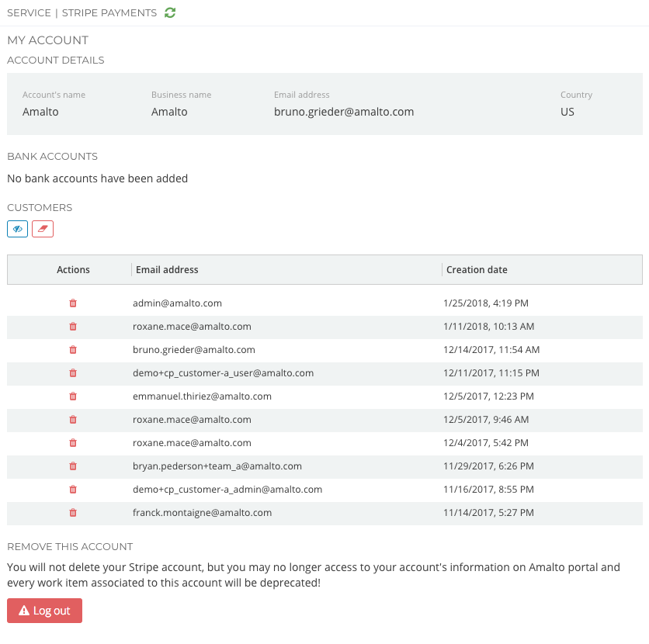Image resolution: width=649 pixels, height=644 pixels.
Task: Remove demo+cp_customer-a_user@amalto.com with trash icon
Action: (73, 373)
